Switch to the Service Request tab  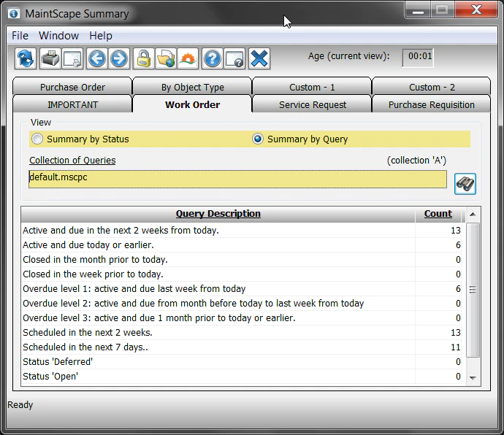click(313, 104)
